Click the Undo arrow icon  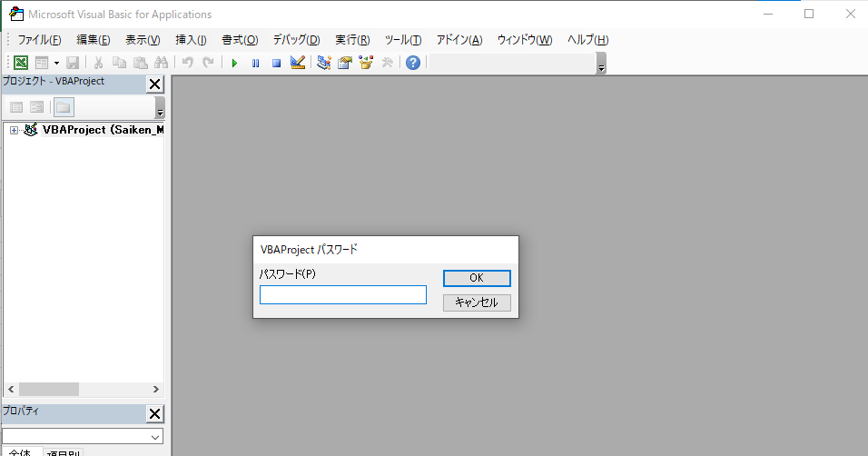(188, 63)
